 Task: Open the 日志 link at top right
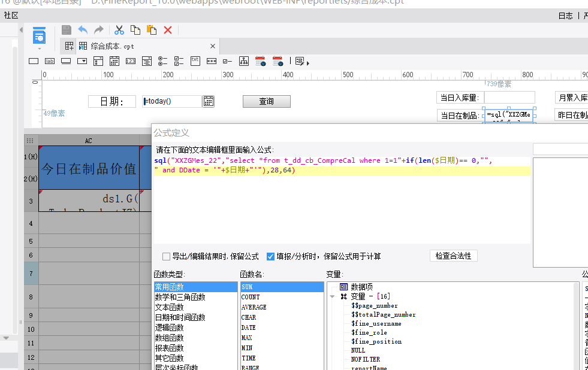point(565,16)
